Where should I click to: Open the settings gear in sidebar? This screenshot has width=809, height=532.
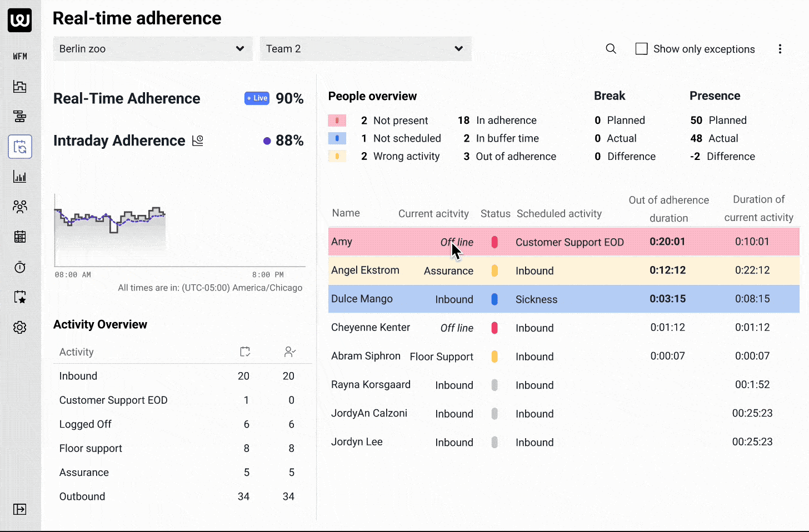click(x=20, y=328)
